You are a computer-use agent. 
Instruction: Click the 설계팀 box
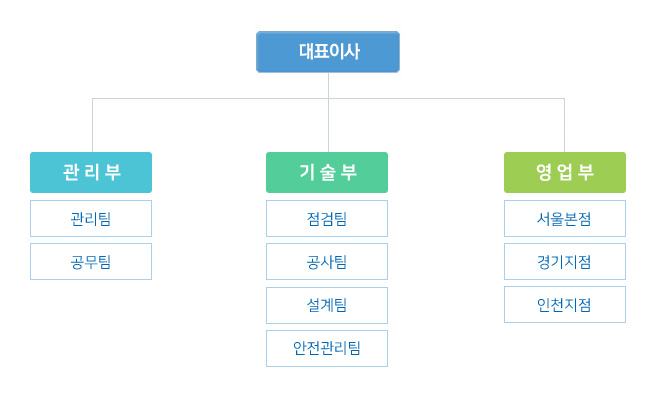coord(327,305)
